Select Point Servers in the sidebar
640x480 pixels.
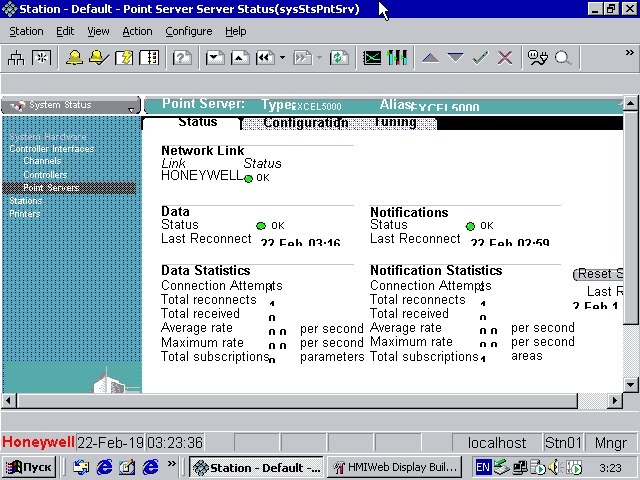pyautogui.click(x=69, y=188)
